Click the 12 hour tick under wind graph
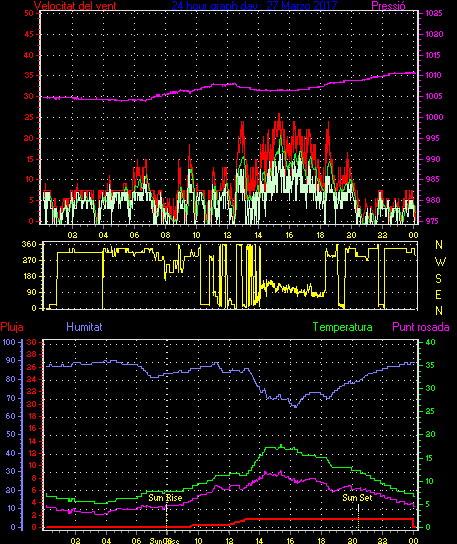Screen dimensions: 457x544 (227, 235)
